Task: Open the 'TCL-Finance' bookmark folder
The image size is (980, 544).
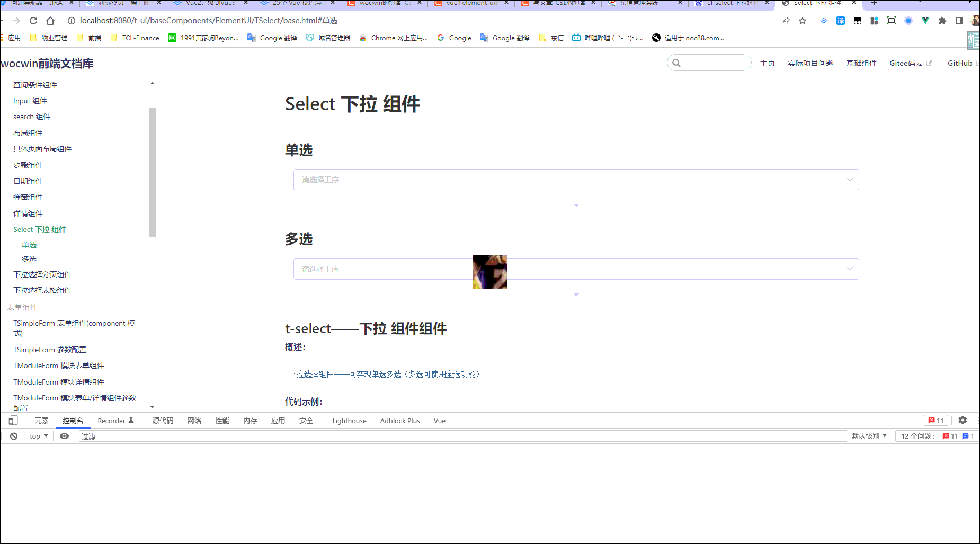Action: tap(135, 38)
